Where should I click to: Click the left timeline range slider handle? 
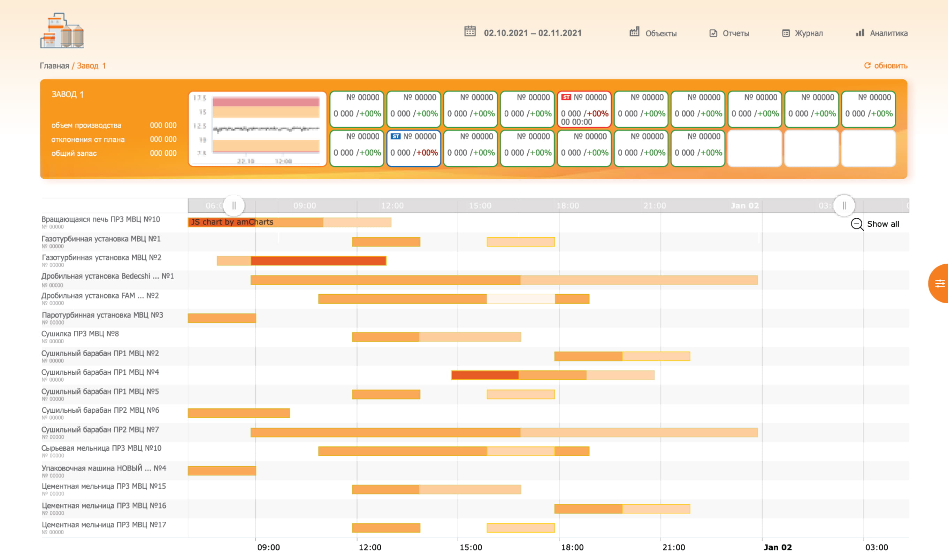pos(234,206)
